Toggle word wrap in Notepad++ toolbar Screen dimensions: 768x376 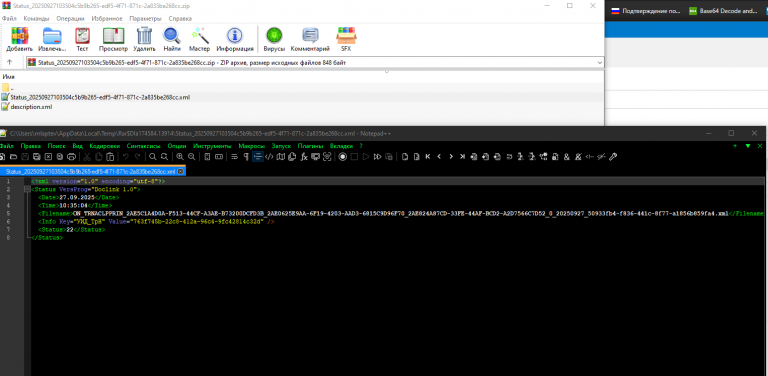[x=234, y=157]
